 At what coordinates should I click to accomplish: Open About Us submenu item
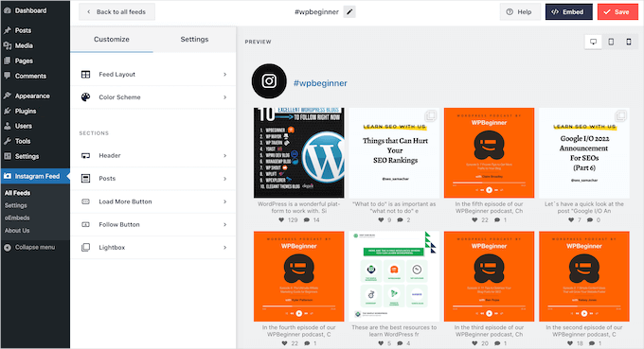pyautogui.click(x=17, y=231)
